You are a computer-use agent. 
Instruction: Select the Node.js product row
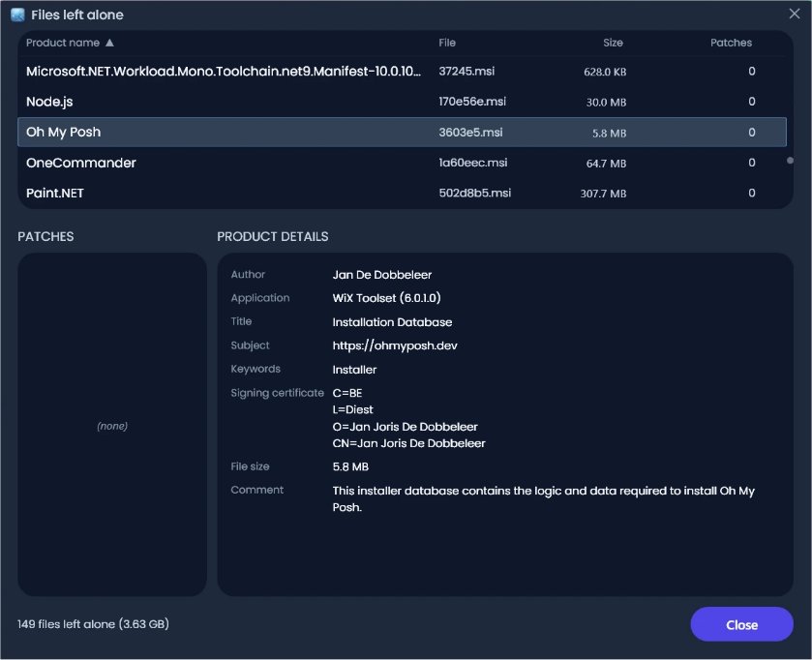coord(402,102)
